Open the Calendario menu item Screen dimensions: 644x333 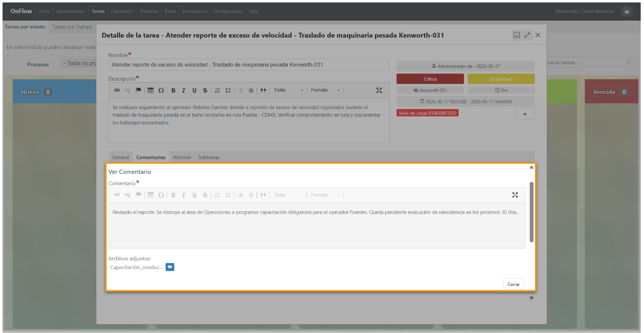pos(122,11)
